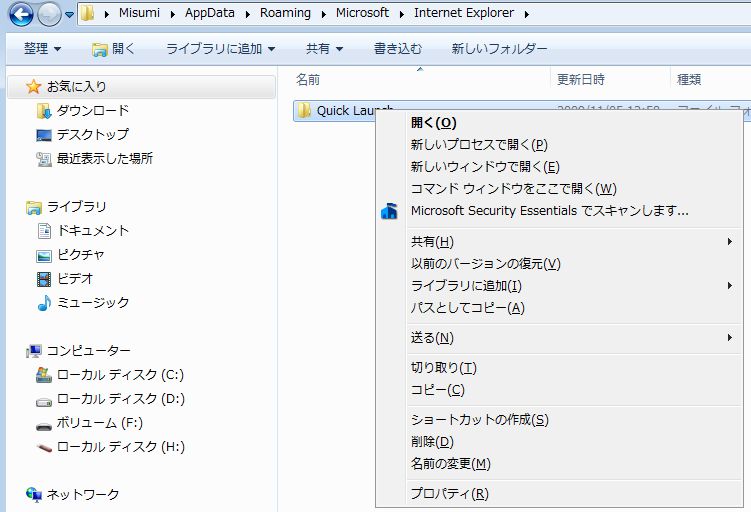Click the Local Disk (C:) drive icon
The width and height of the screenshot is (751, 512).
[43, 375]
